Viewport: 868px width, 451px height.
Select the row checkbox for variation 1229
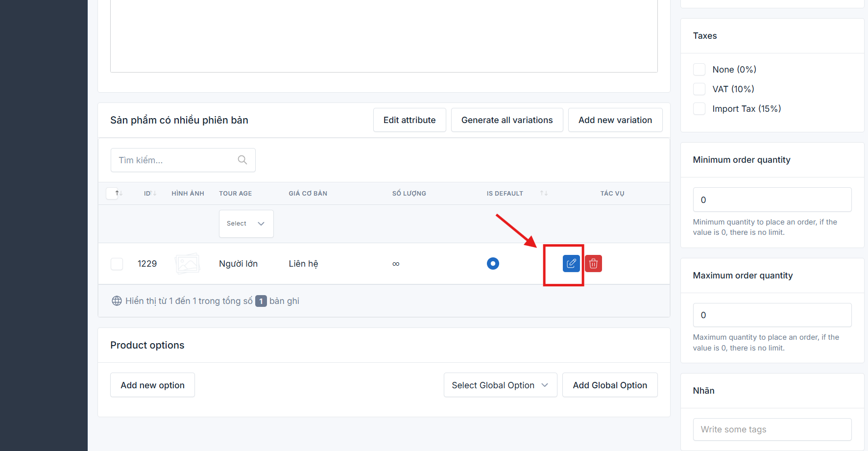(x=117, y=264)
